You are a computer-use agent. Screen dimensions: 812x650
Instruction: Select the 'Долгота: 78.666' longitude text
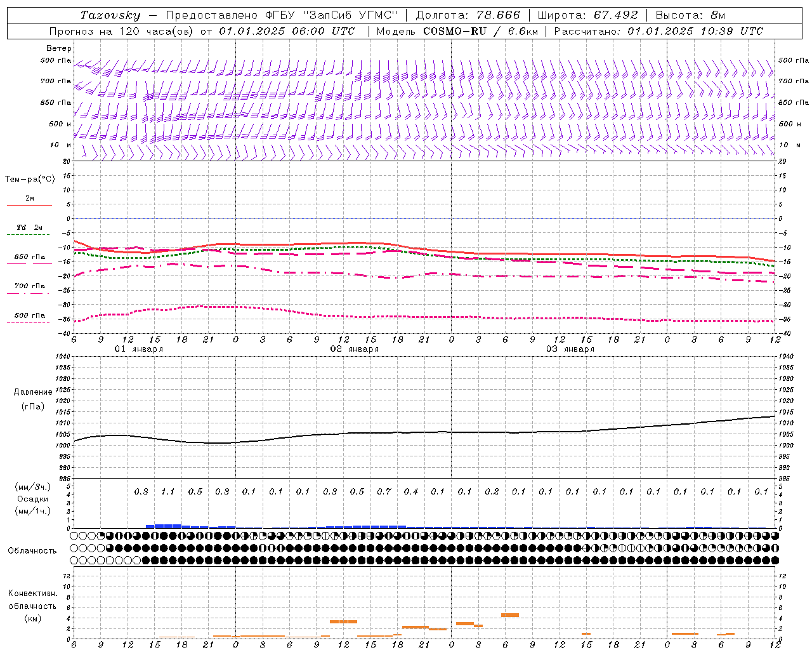468,15
